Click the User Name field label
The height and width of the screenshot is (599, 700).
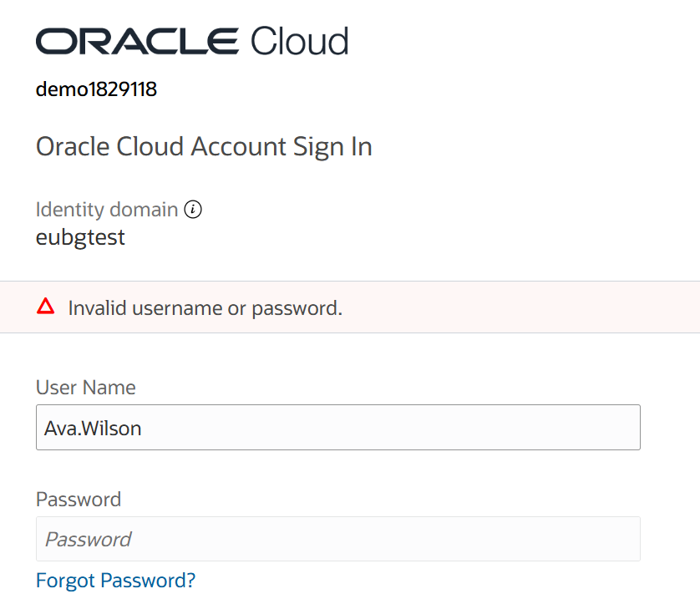[x=85, y=388]
